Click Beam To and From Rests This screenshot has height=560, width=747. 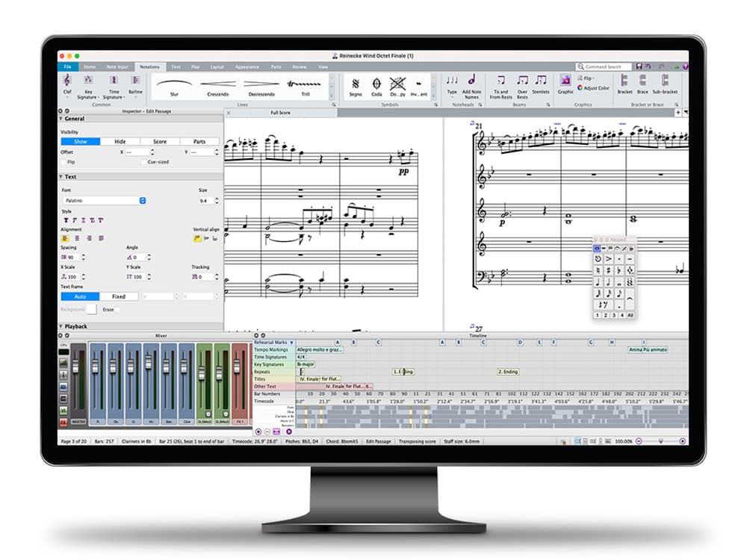[500, 81]
